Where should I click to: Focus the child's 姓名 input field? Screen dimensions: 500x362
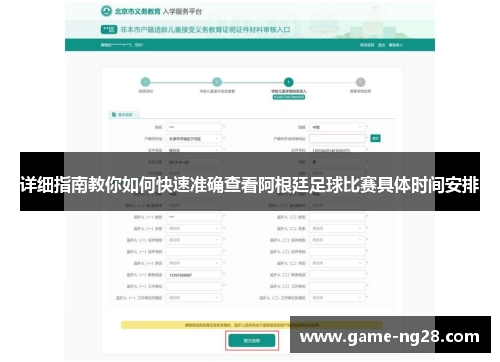pos(194,127)
